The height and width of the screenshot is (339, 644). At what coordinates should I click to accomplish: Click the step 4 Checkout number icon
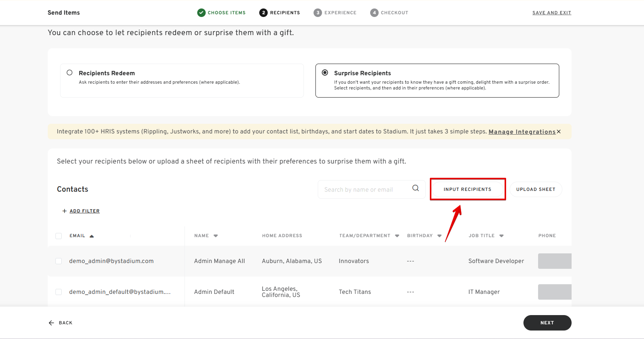click(374, 13)
